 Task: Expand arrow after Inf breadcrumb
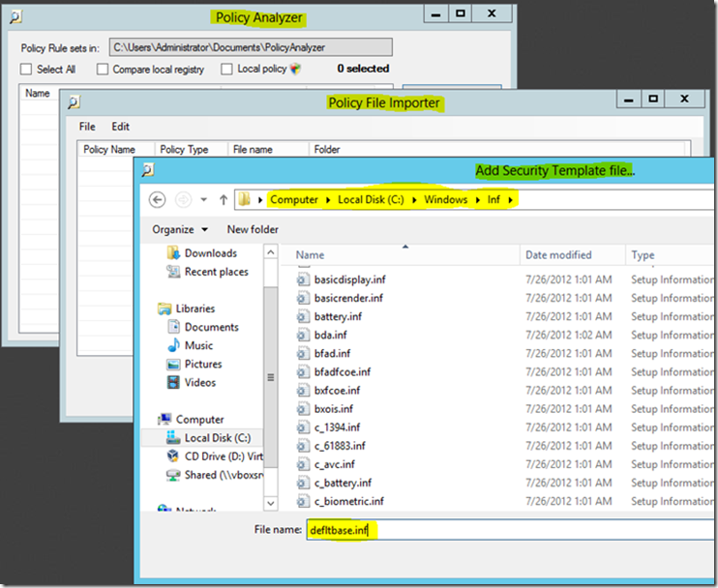510,200
